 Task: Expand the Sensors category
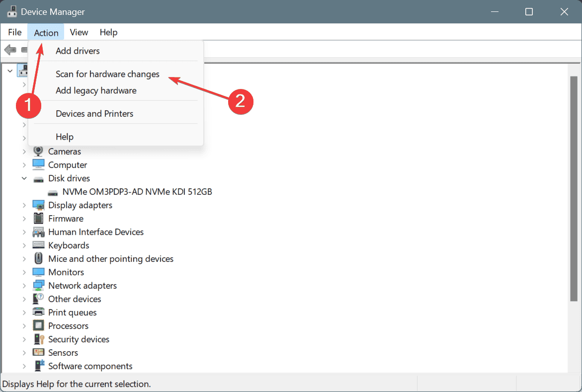click(24, 353)
